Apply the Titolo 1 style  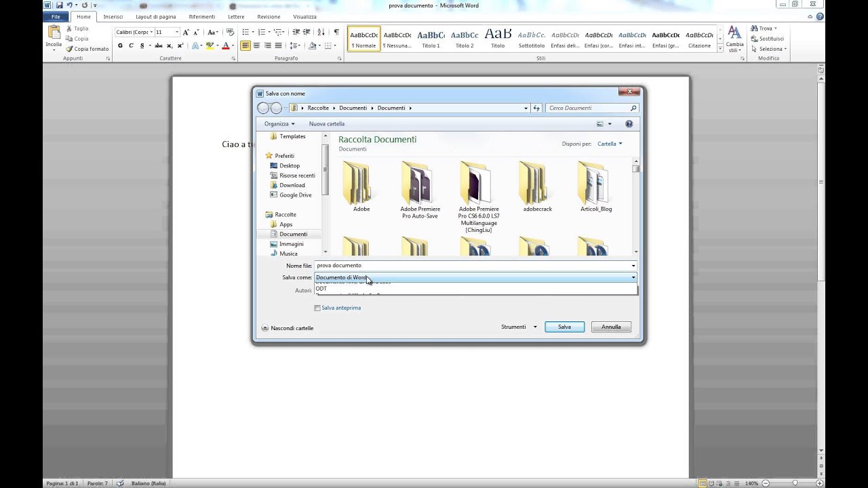(431, 39)
